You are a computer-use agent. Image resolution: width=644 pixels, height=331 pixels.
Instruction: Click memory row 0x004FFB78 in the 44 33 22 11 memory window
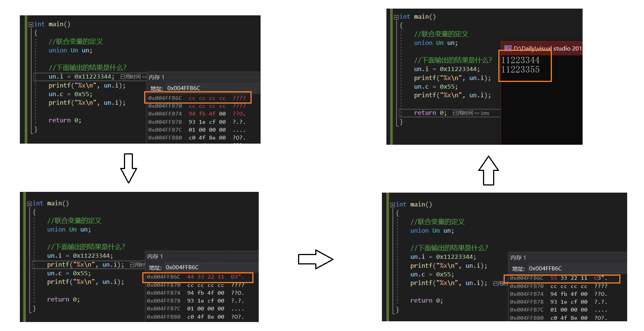click(195, 301)
